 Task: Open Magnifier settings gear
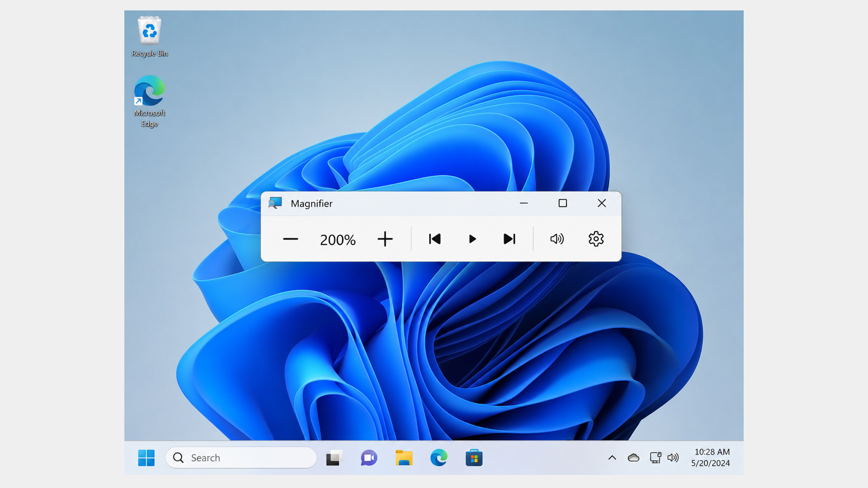pos(596,239)
